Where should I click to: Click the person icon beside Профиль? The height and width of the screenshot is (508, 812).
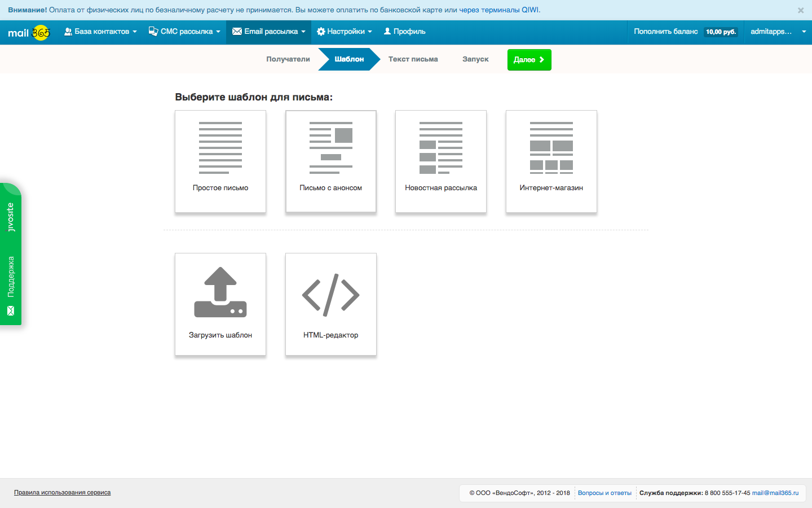(x=387, y=32)
